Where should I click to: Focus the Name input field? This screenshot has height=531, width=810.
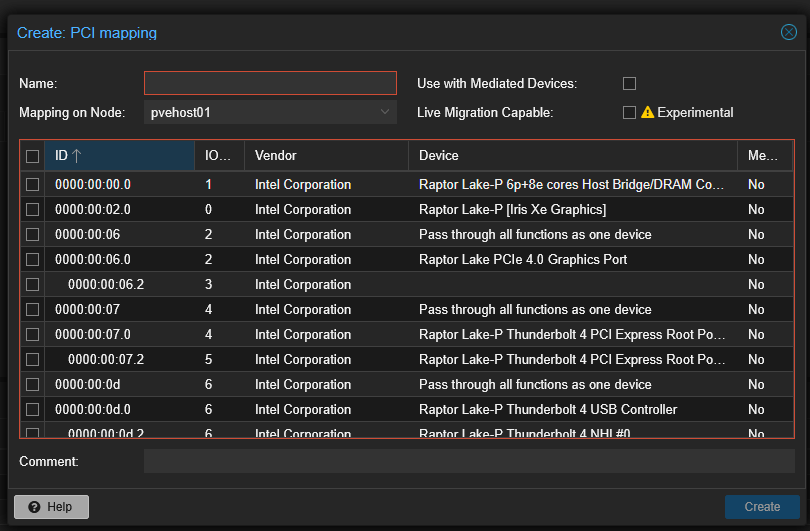coord(270,83)
